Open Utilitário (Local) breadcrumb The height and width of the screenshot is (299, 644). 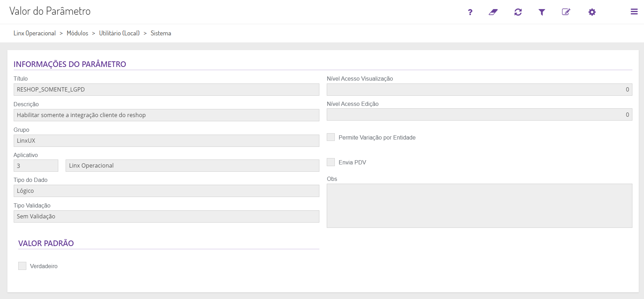click(119, 33)
